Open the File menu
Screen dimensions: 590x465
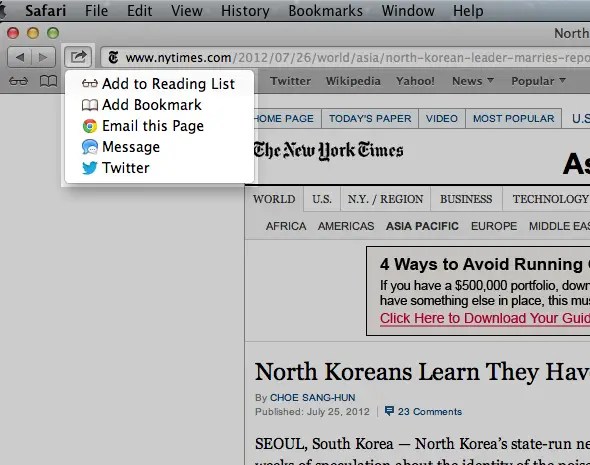96,11
